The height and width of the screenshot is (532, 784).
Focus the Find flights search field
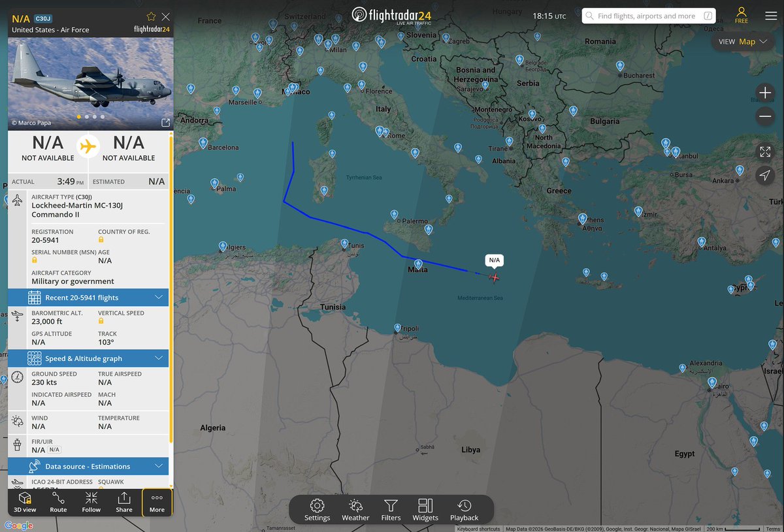(649, 16)
